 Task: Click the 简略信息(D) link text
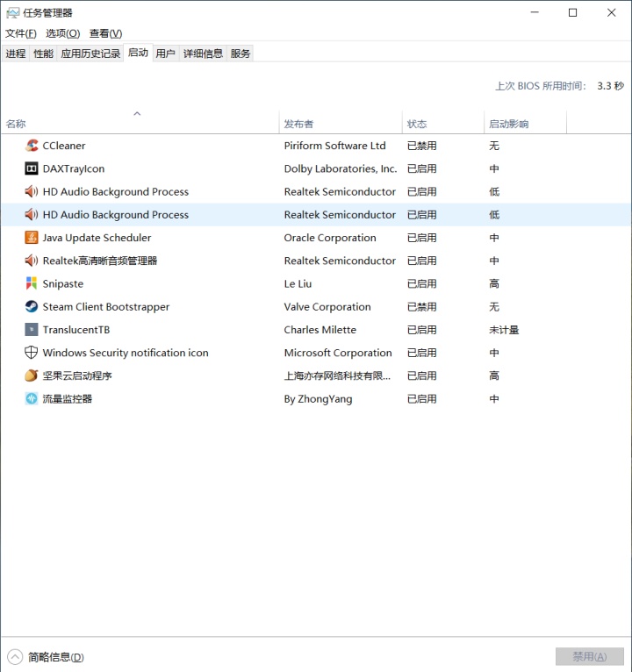56,657
